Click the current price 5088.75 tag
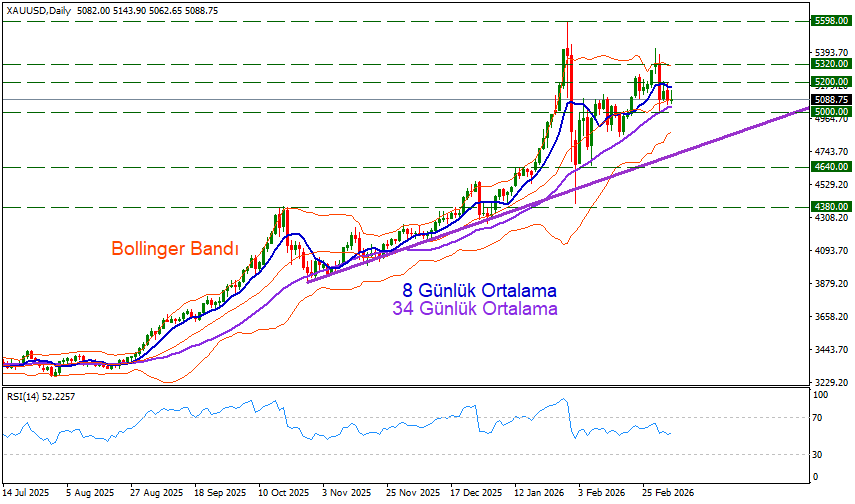Viewport: 855px width, 504px height. click(830, 100)
